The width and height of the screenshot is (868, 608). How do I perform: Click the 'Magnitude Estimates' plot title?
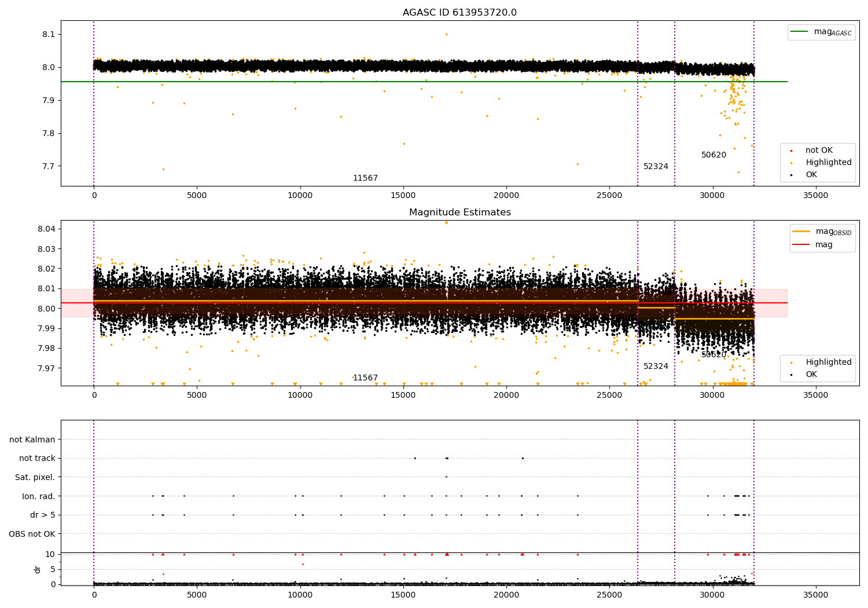(459, 213)
